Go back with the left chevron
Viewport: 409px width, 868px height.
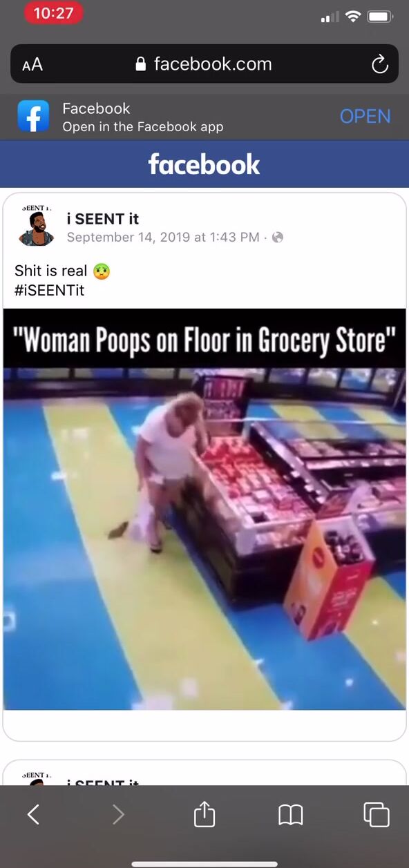point(33,816)
